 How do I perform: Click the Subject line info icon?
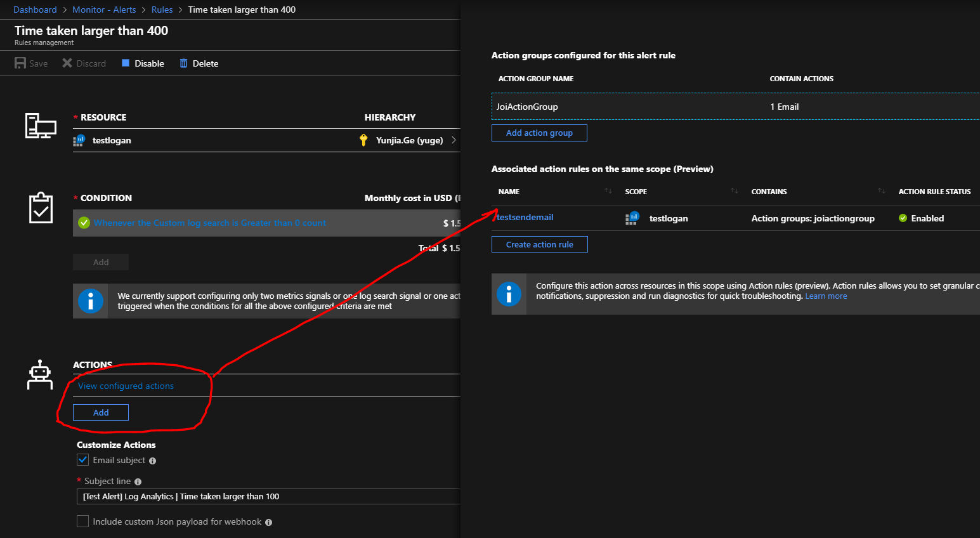click(138, 482)
